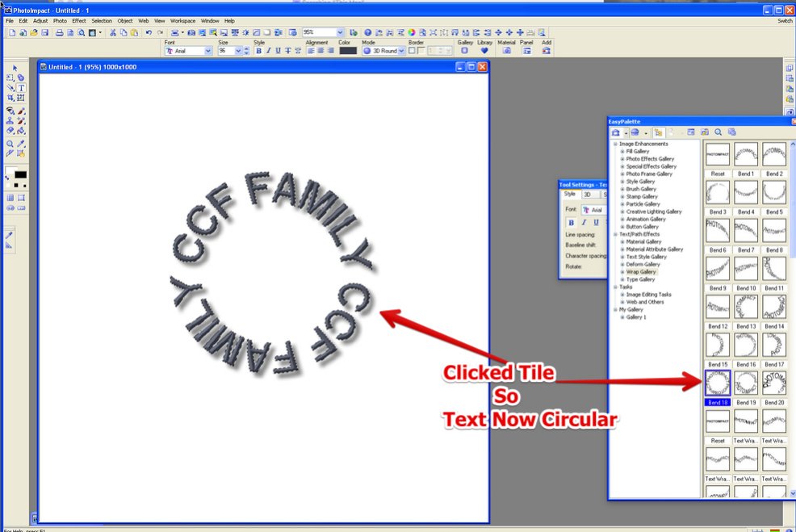Open the Effect menu
Screen dimensions: 796x532
coord(78,21)
